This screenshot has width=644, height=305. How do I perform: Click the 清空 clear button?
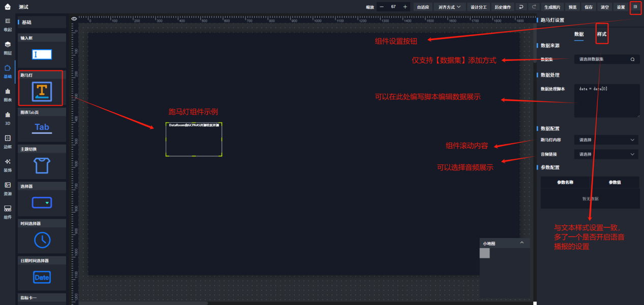pos(604,7)
